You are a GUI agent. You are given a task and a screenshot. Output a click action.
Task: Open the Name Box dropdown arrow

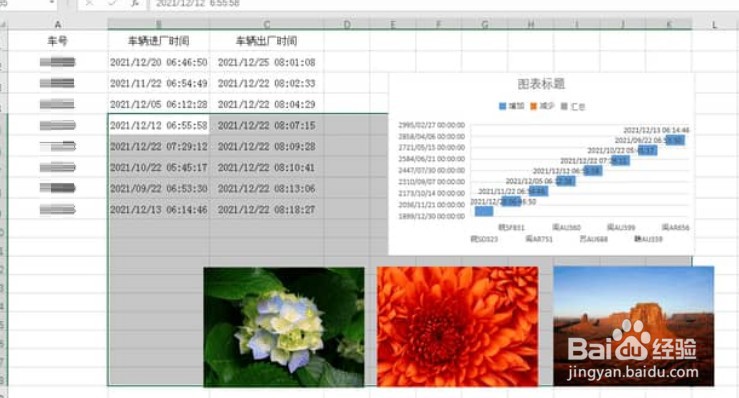pos(51,3)
